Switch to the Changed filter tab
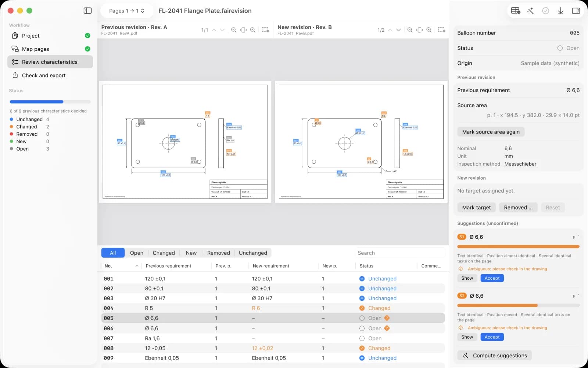Viewport: 588px width, 368px height. tap(164, 253)
